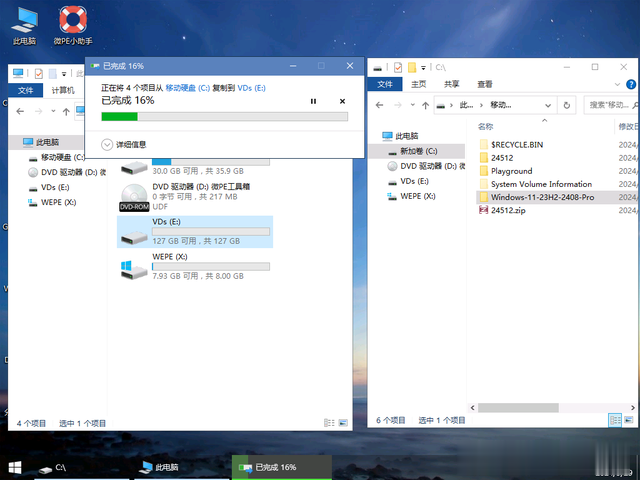640x480 pixels.
Task: Select WEPE (X:) drive tile
Action: [195, 267]
